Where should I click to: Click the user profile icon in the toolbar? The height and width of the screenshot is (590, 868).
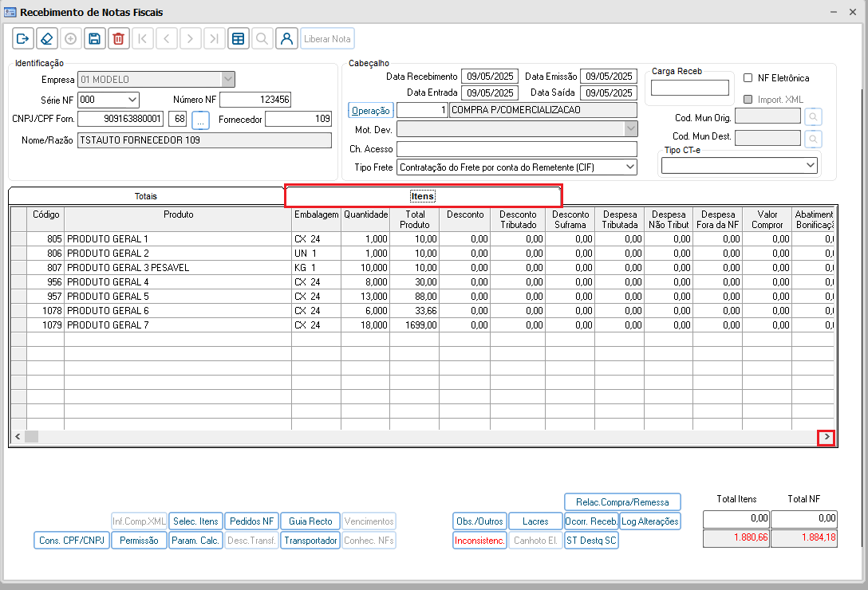point(286,38)
